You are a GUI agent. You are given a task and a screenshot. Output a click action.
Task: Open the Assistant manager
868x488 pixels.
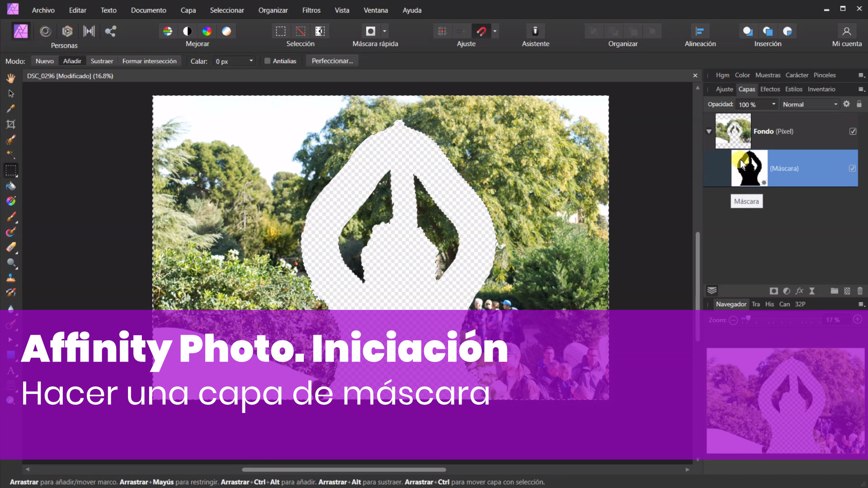tap(535, 31)
